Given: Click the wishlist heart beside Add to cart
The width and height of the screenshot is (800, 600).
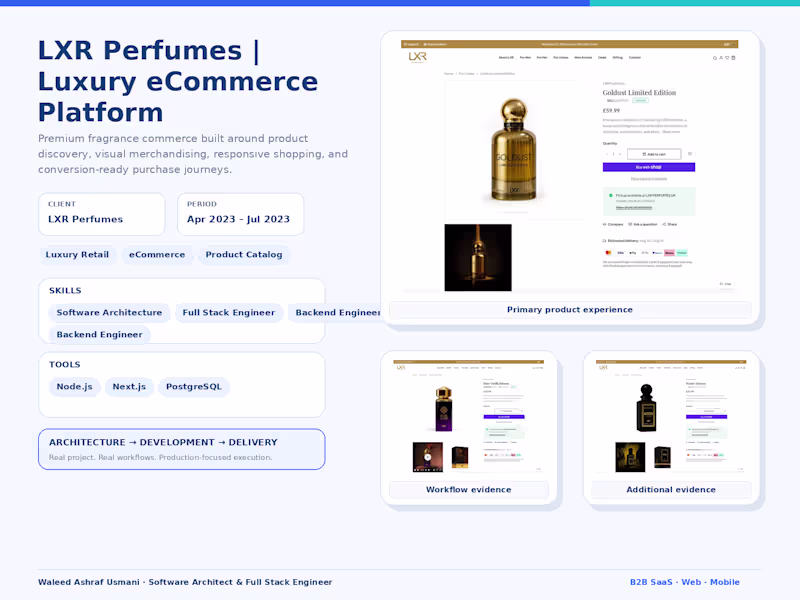Looking at the screenshot, I should (690, 154).
